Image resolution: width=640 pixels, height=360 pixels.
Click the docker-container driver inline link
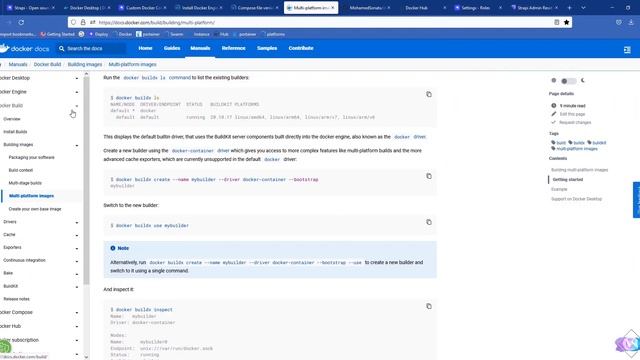pos(200,151)
